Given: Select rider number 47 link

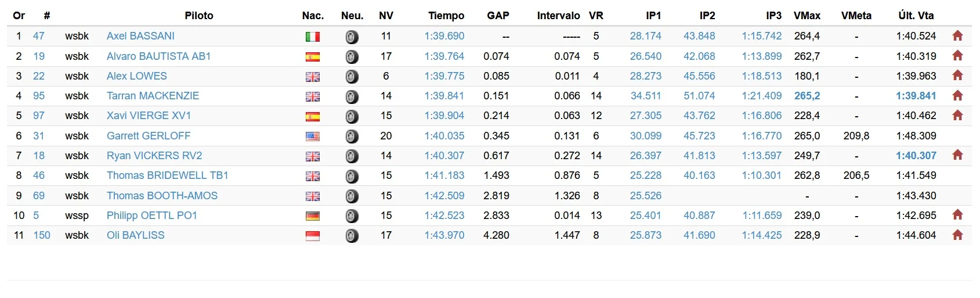Looking at the screenshot, I should click(x=39, y=36).
